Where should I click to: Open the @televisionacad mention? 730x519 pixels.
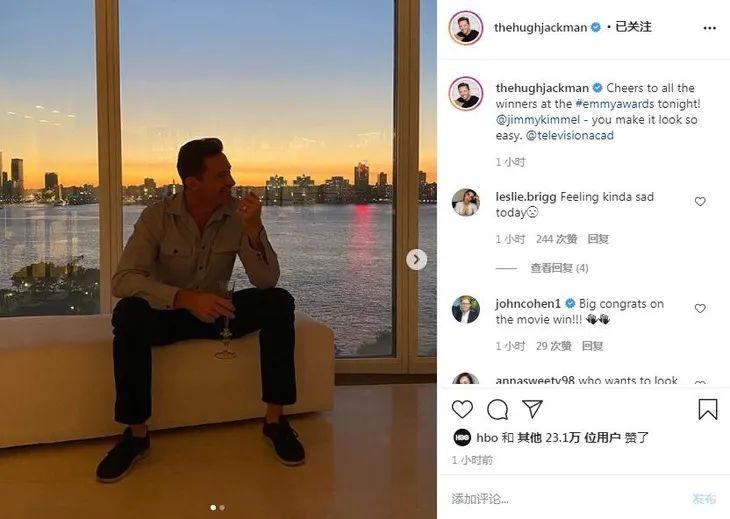(x=569, y=136)
